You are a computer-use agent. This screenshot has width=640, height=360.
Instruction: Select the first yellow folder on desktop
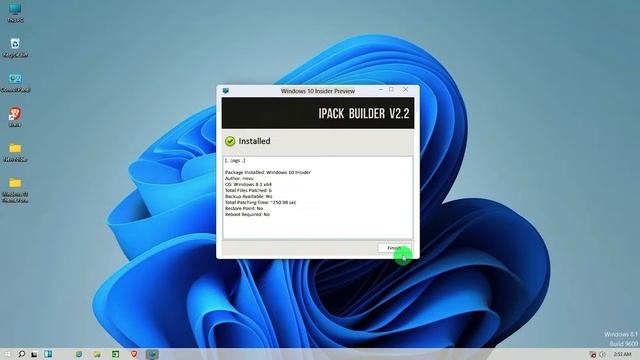tap(15, 152)
